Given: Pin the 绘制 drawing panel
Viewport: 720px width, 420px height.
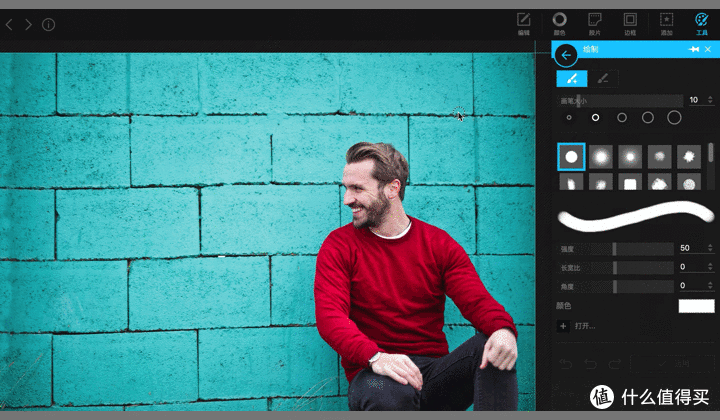Looking at the screenshot, I should (693, 49).
